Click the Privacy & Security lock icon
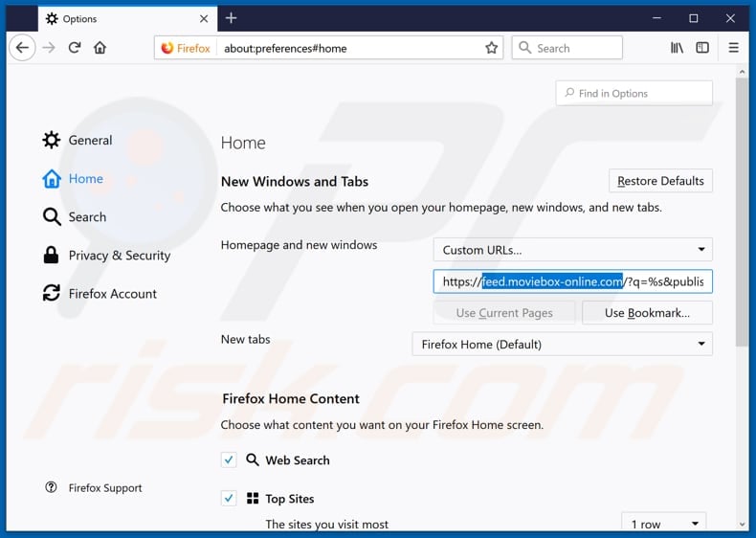This screenshot has height=538, width=756. point(51,255)
